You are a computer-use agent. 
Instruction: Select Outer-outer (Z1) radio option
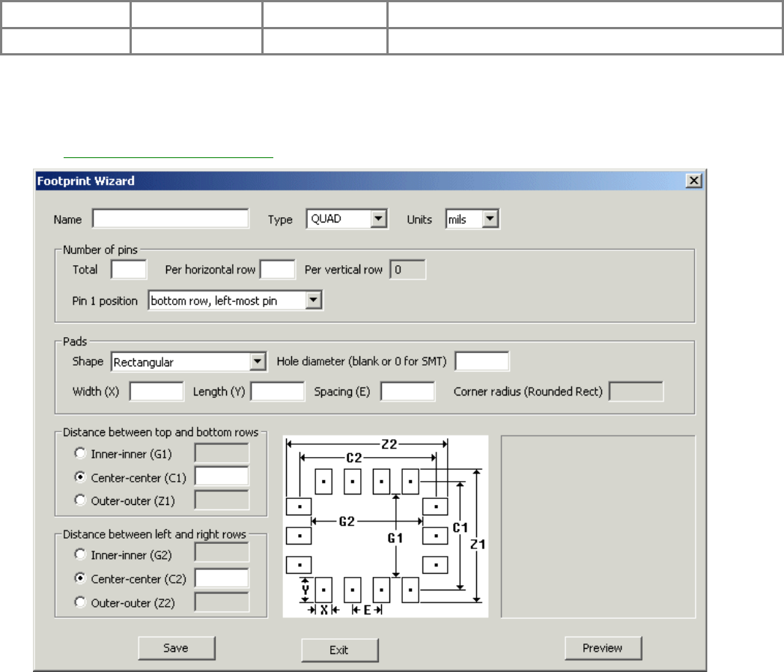[x=80, y=500]
